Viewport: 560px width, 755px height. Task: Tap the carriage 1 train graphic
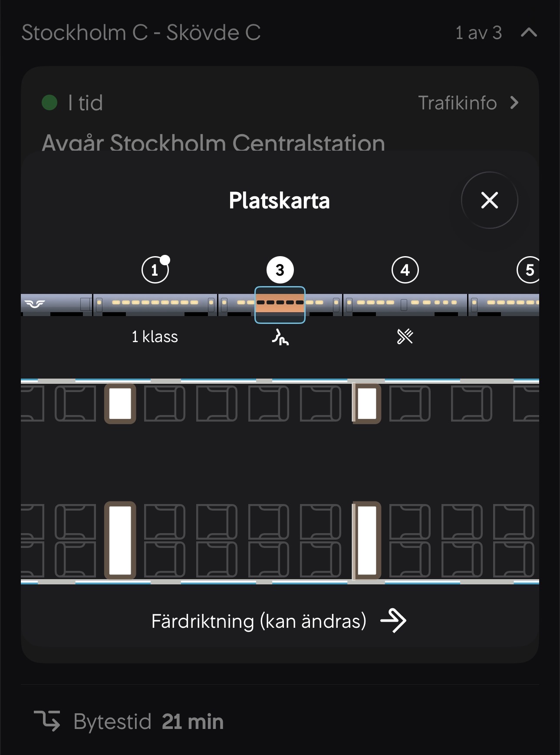(x=155, y=304)
